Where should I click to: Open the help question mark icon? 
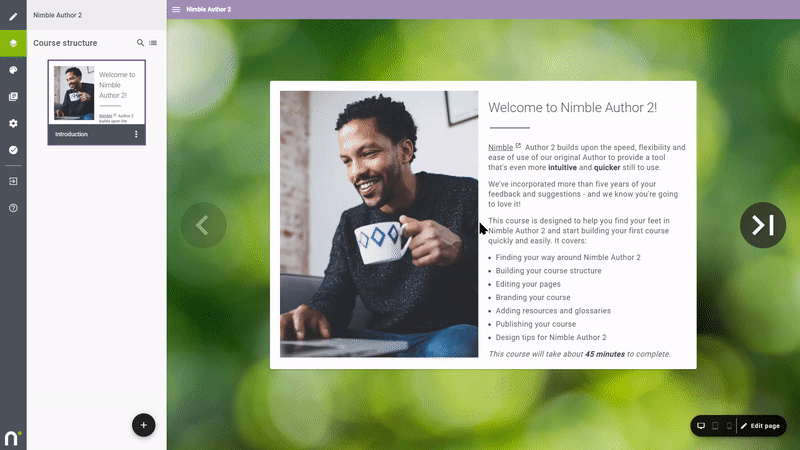tap(13, 208)
